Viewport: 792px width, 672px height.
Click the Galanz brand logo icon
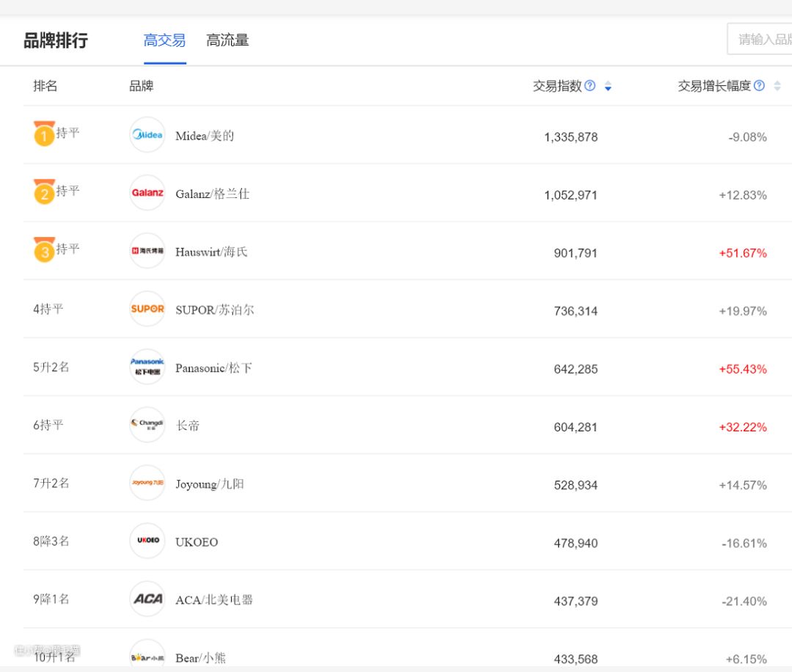(x=147, y=193)
